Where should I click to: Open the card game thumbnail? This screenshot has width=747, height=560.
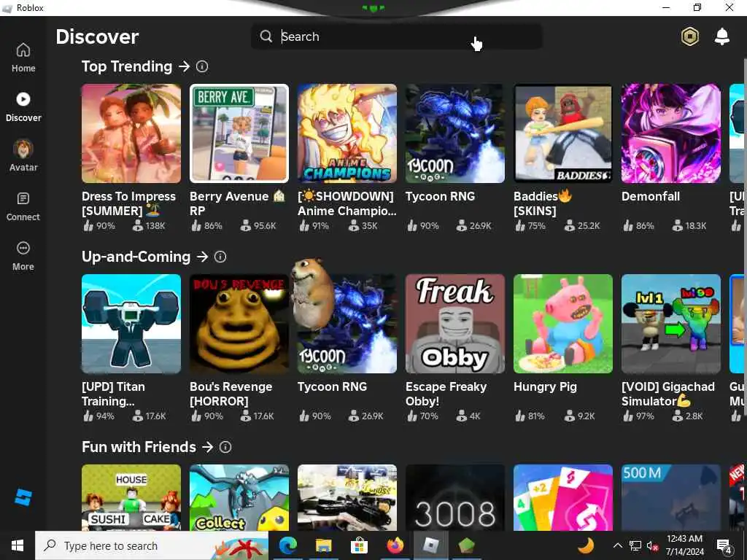coord(563,497)
